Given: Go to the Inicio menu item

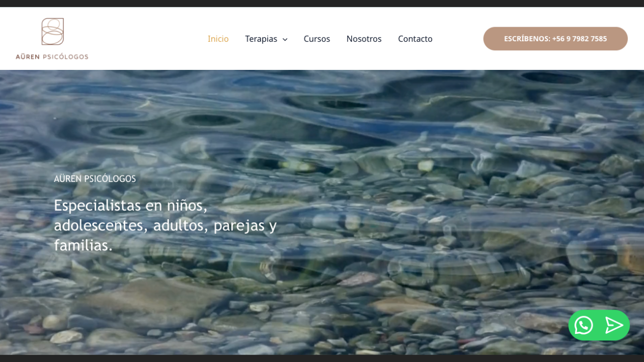Looking at the screenshot, I should pos(218,39).
